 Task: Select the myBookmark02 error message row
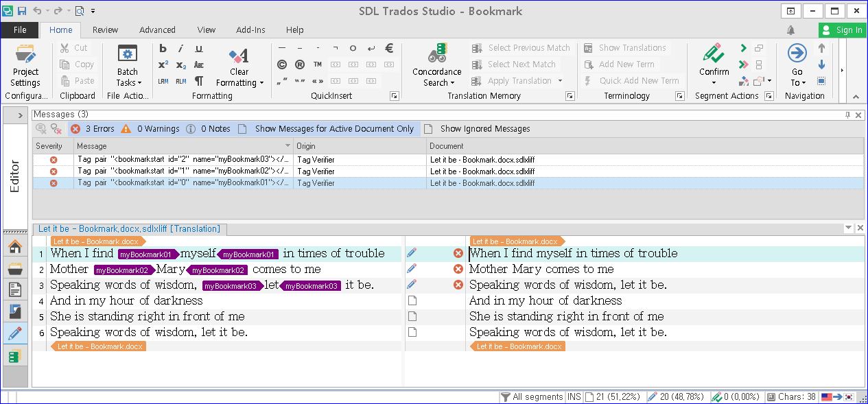click(x=447, y=171)
